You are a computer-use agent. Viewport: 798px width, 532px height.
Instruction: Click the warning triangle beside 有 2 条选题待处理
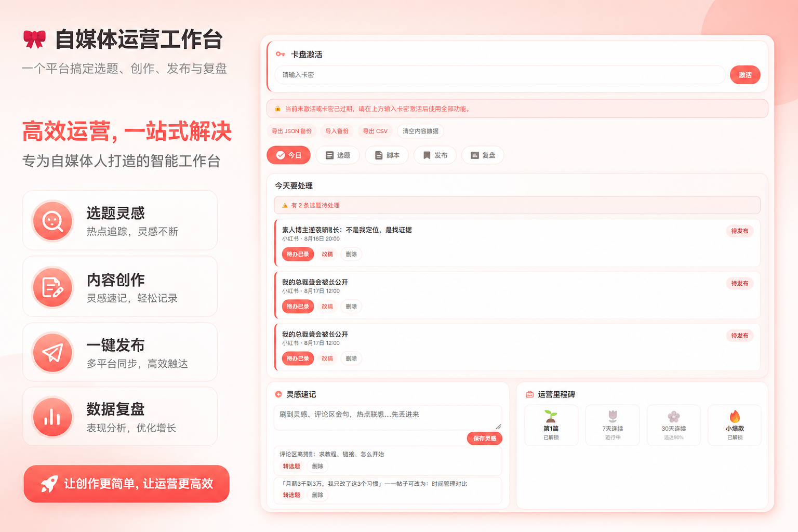[285, 206]
